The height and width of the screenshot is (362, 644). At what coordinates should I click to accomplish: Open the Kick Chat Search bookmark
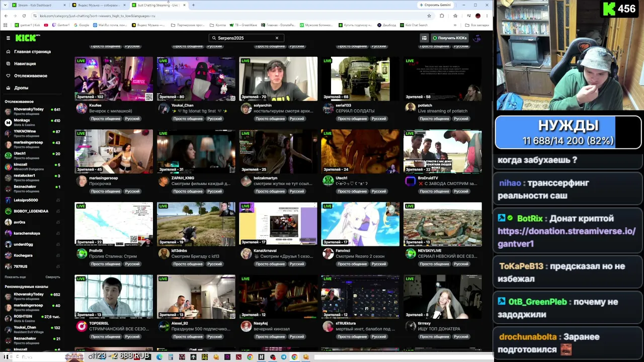pos(414,25)
